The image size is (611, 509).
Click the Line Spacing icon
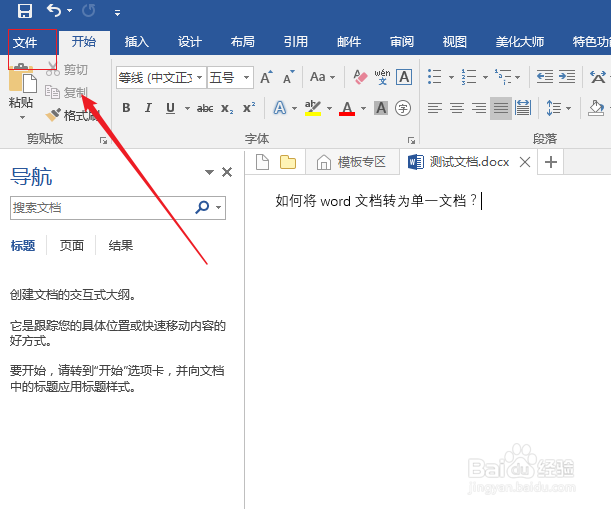pos(553,108)
